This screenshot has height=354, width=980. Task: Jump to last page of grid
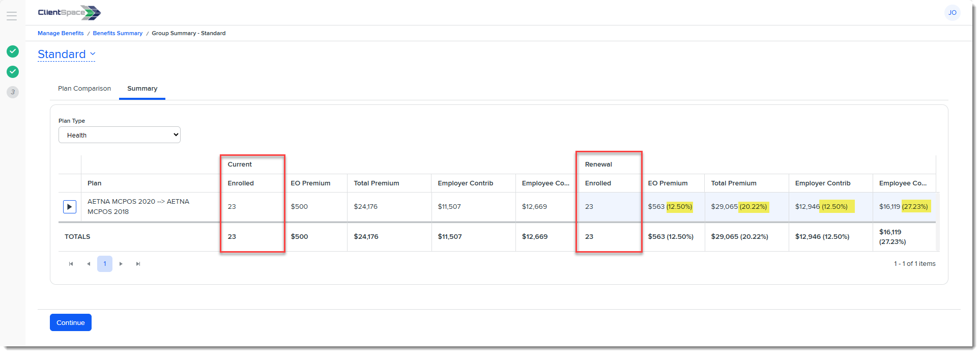click(138, 264)
